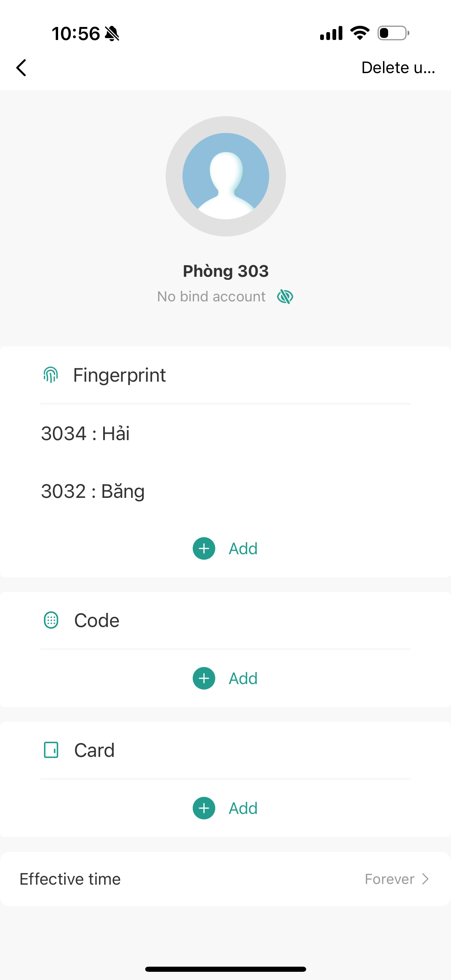Select fingerprint entry 3032 : Băng
451x980 pixels.
pyautogui.click(x=93, y=491)
